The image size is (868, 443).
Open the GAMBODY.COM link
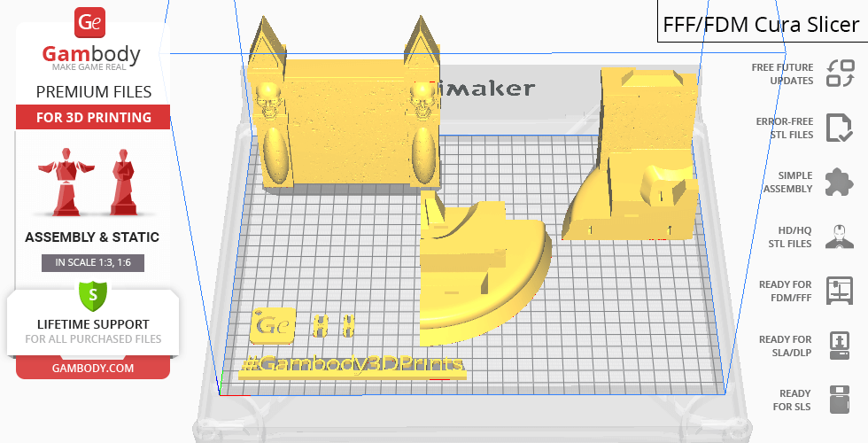click(x=92, y=368)
